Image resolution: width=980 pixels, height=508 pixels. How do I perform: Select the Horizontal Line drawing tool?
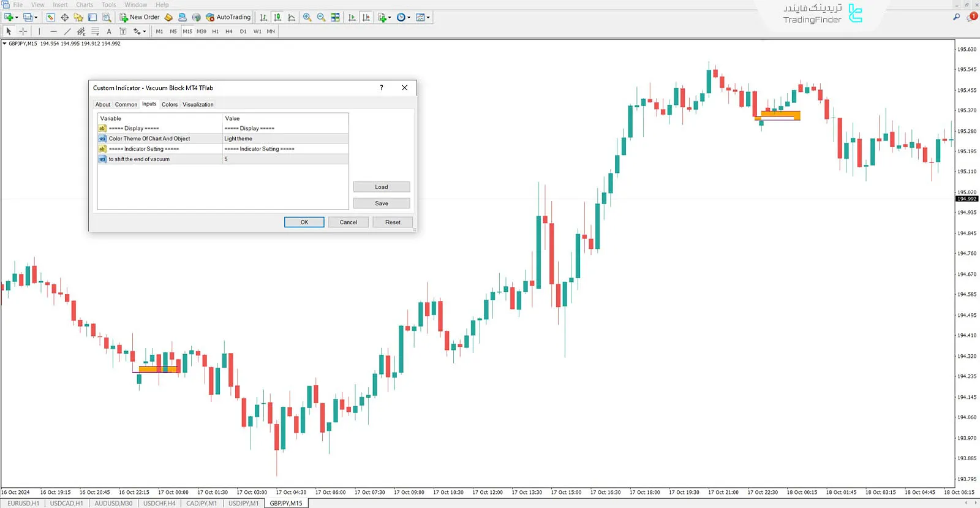53,31
